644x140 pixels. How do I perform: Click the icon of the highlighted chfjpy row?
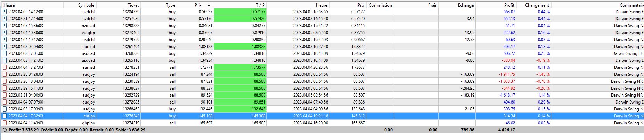click(x=5, y=116)
